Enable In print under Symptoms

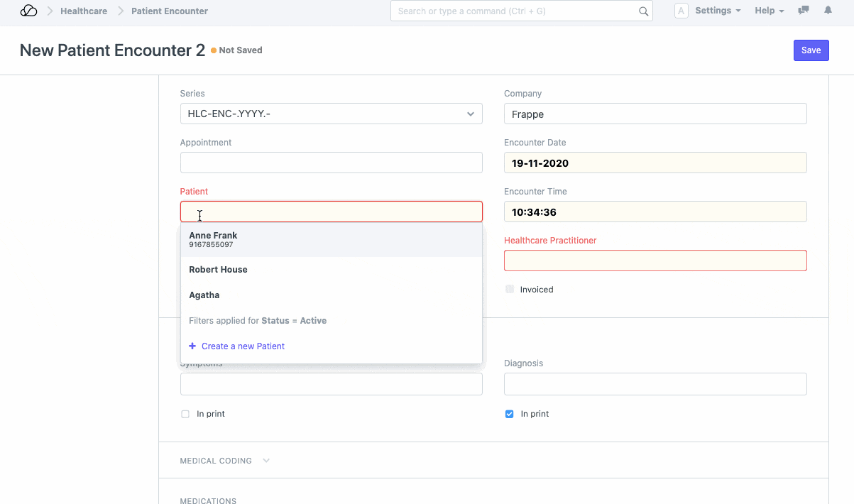185,414
